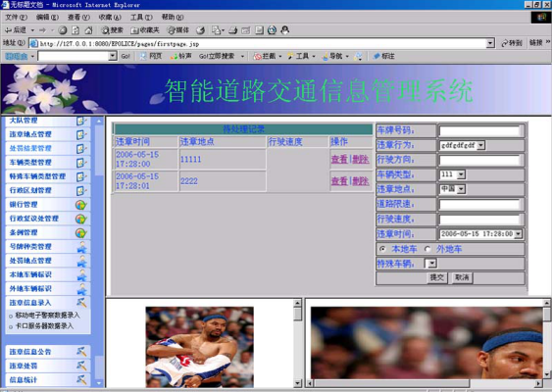This screenshot has width=552, height=392.
Task: Click the icon beside 车辆类型管理
Action: (81, 163)
